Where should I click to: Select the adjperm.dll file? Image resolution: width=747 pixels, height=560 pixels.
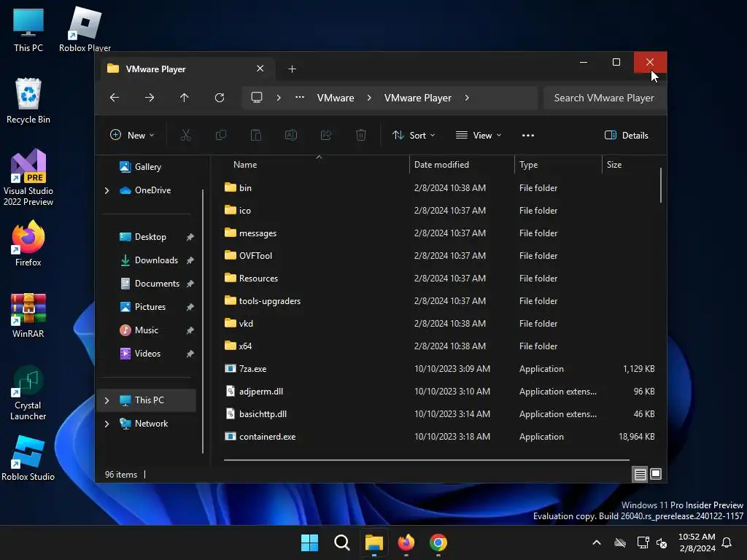tap(261, 392)
